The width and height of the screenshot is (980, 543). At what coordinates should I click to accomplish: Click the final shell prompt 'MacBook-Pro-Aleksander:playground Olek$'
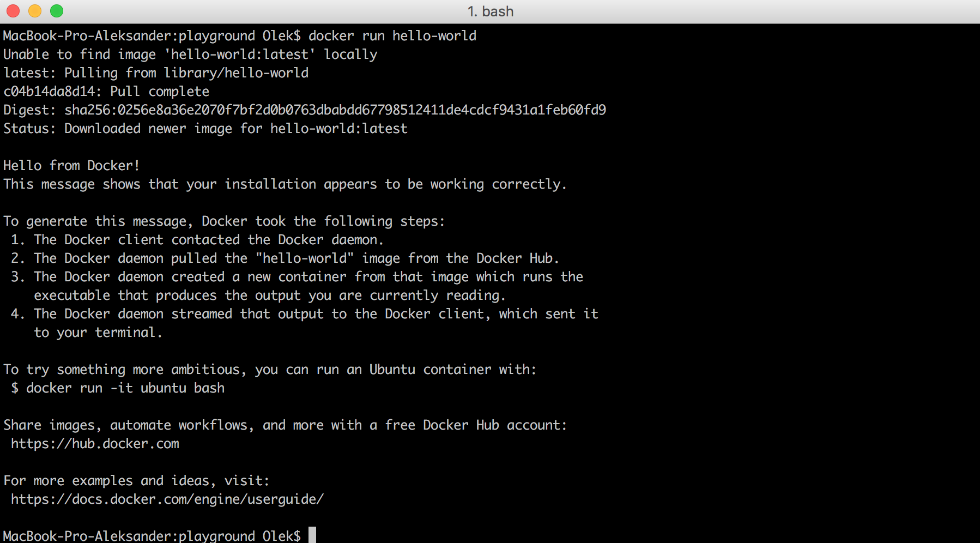153,535
